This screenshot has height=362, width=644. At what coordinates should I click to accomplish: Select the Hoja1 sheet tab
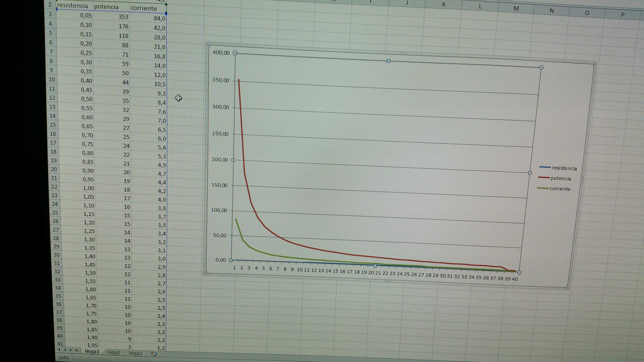pyautogui.click(x=92, y=352)
